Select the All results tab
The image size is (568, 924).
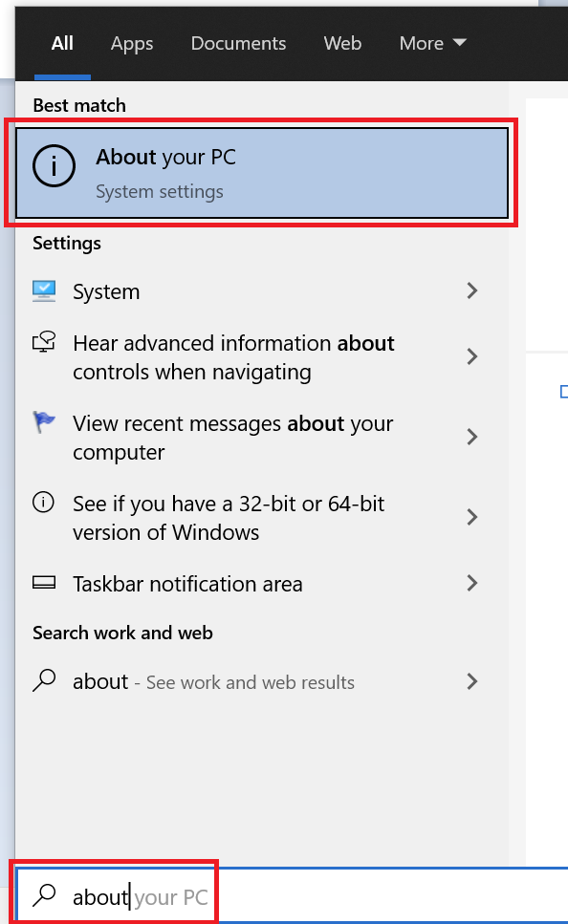pos(61,43)
